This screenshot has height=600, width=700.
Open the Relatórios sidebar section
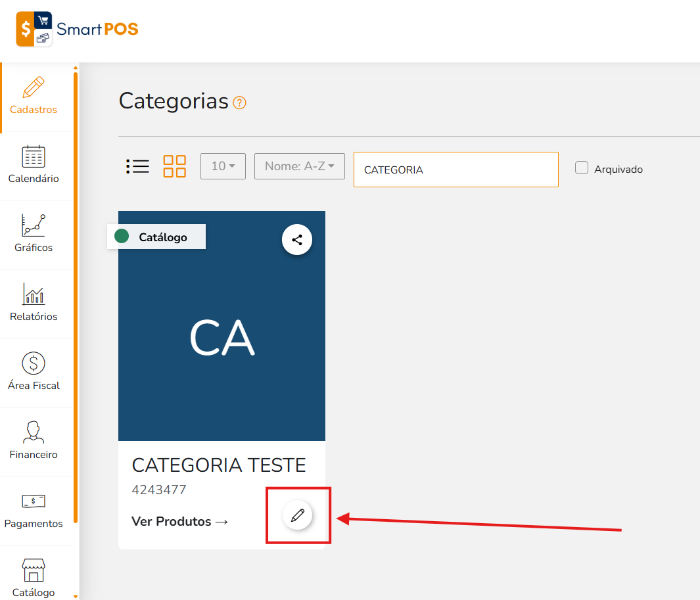pos(34,304)
